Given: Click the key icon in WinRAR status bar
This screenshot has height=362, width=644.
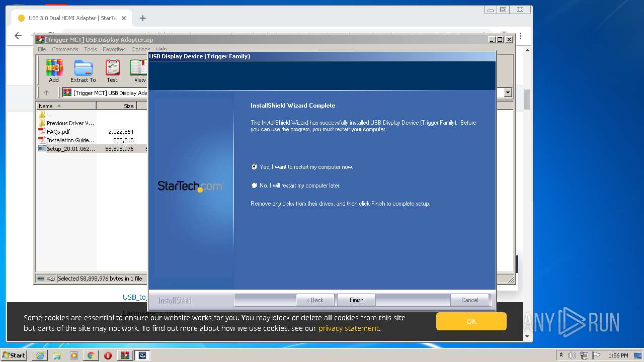Looking at the screenshot, I should click(51, 279).
